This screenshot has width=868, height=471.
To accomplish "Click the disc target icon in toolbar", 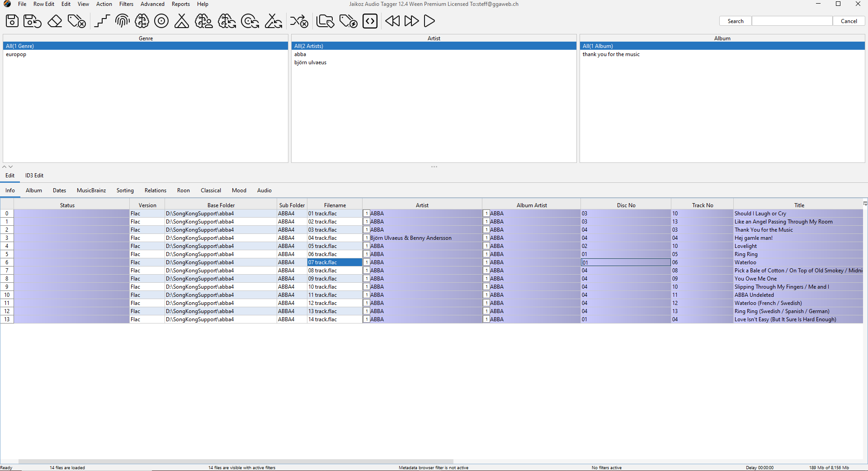I will (161, 21).
